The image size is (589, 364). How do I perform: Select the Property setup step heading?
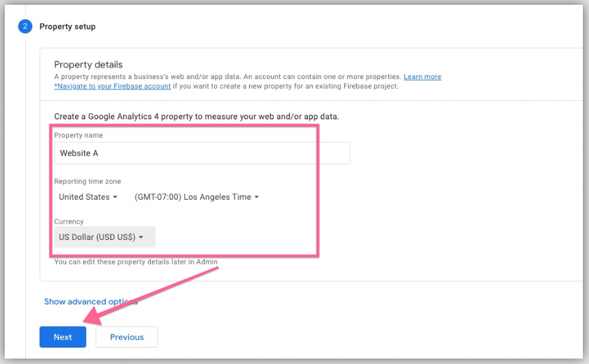(x=68, y=27)
